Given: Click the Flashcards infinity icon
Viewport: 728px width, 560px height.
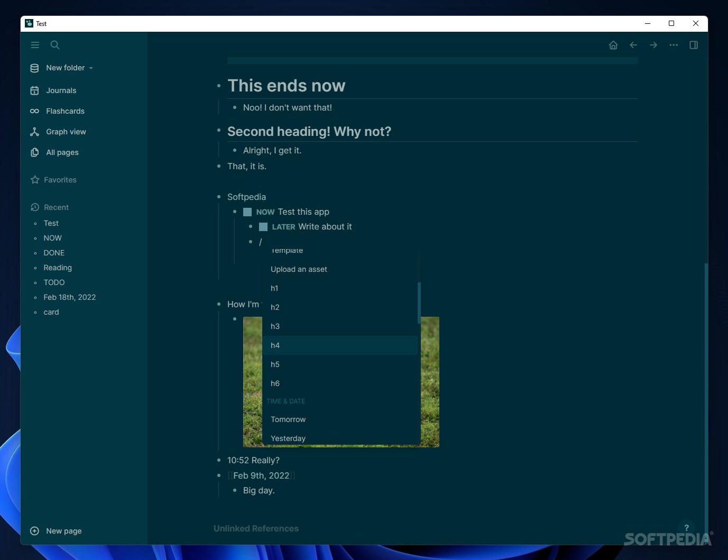Looking at the screenshot, I should 35,111.
